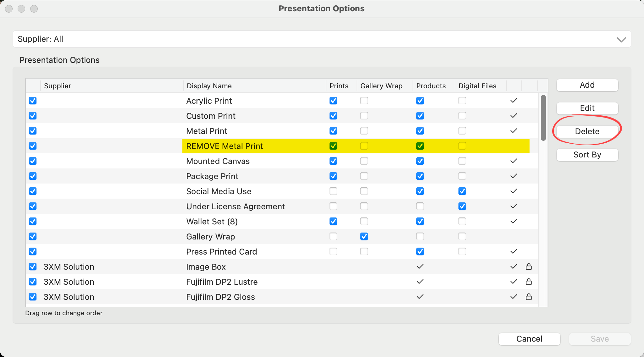Viewport: 644px width, 357px height.
Task: Click Products checkmark for Image Box
Action: pyautogui.click(x=420, y=266)
